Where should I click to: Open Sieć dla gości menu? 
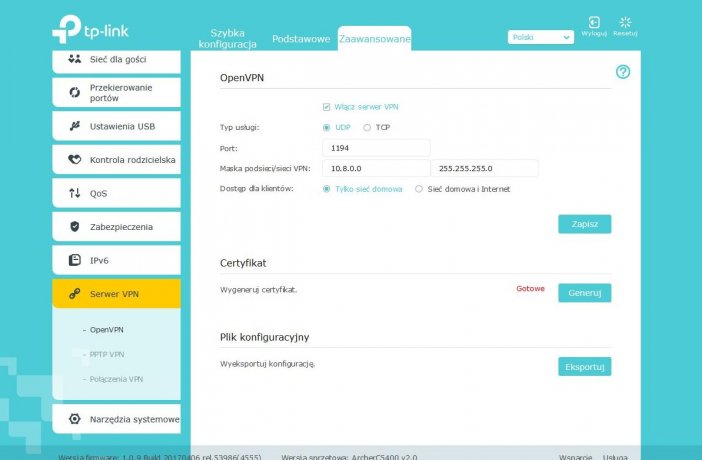tap(116, 60)
